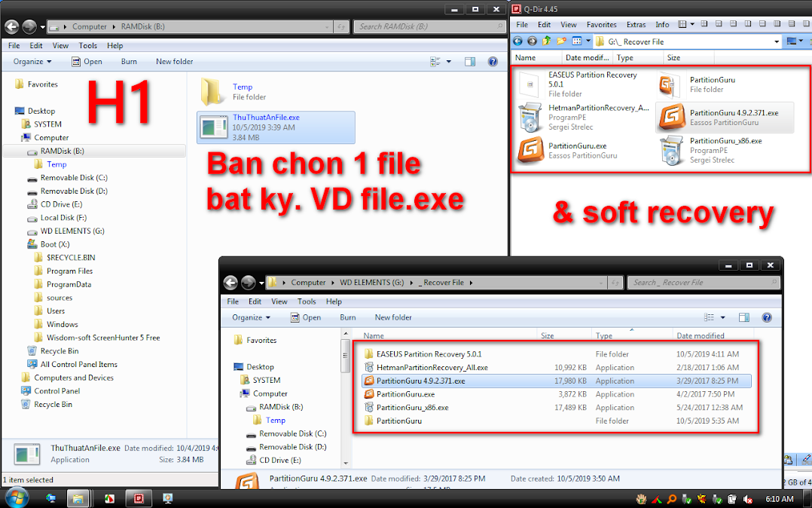
Task: Select EASEUS Partition Recovery 5.0.1 row in _Recover File window
Action: point(556,354)
